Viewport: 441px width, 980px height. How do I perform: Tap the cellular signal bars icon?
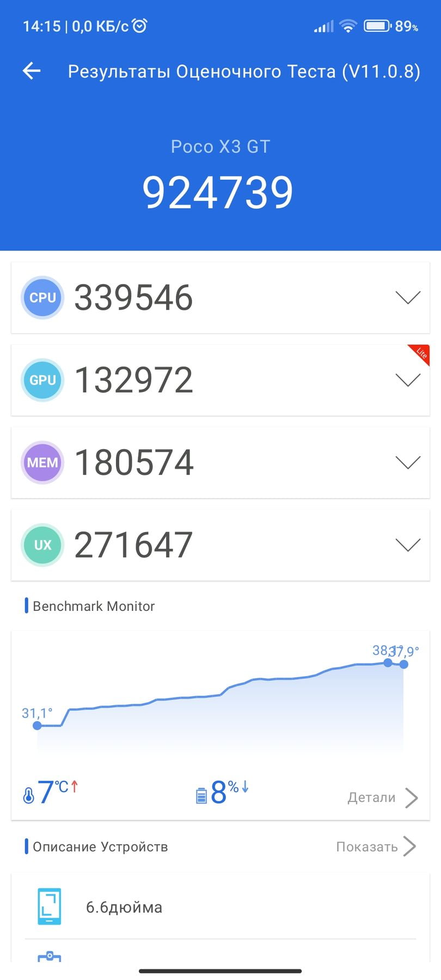(x=323, y=26)
